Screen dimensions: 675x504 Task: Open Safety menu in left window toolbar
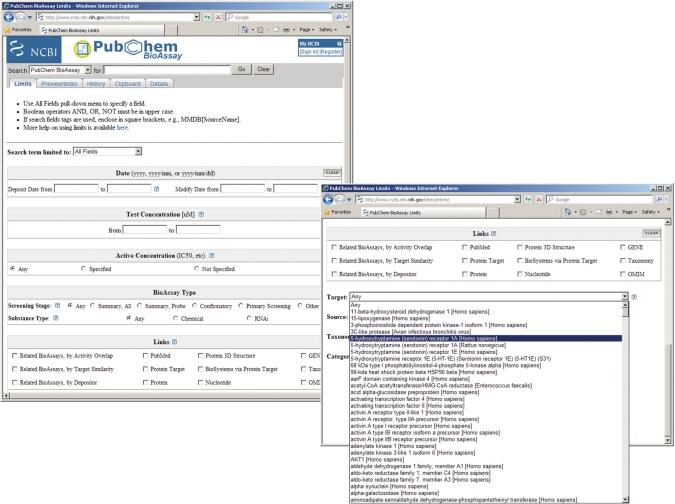328,30
